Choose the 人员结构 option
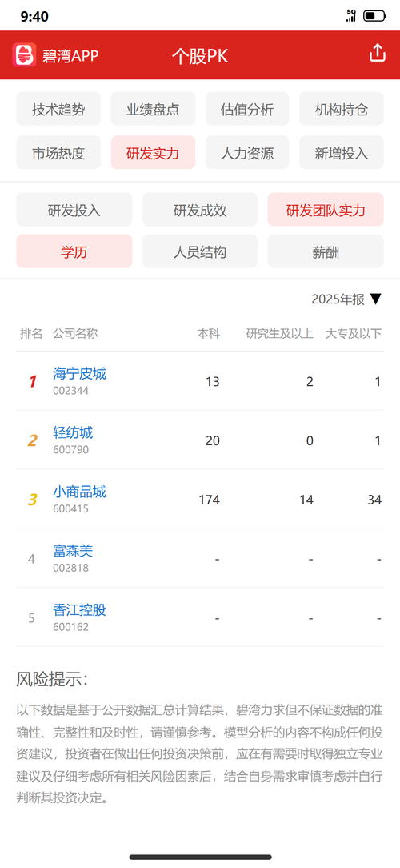400x868 pixels. click(200, 251)
